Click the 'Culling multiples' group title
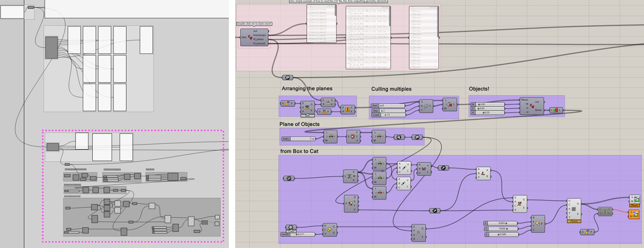 (391, 89)
